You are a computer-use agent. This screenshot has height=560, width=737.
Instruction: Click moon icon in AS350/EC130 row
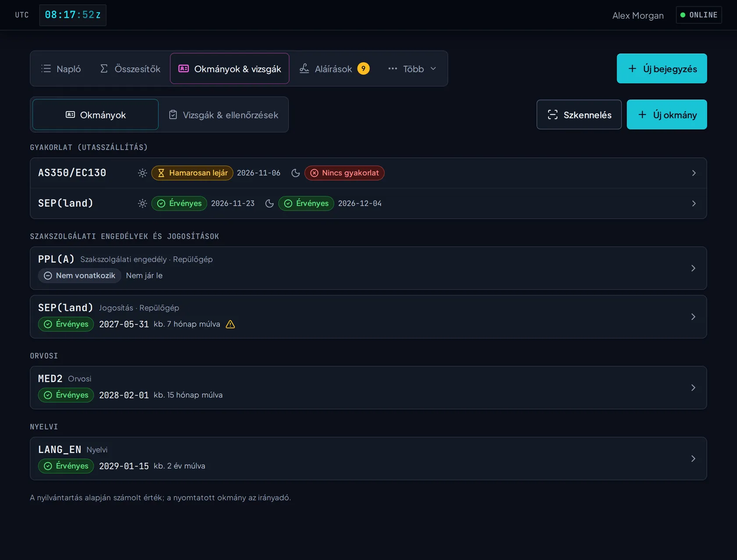point(296,173)
